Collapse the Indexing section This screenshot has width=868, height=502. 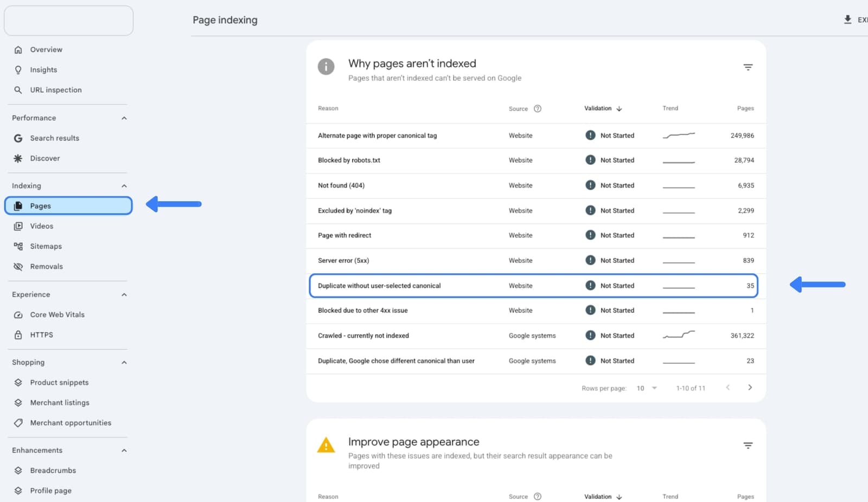[x=124, y=186]
